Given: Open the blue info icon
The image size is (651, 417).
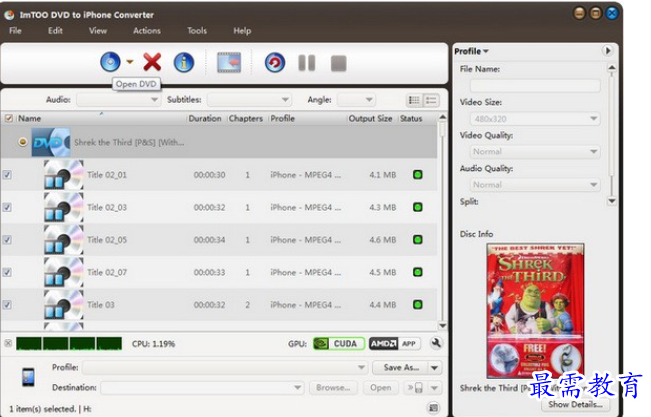Looking at the screenshot, I should point(184,63).
